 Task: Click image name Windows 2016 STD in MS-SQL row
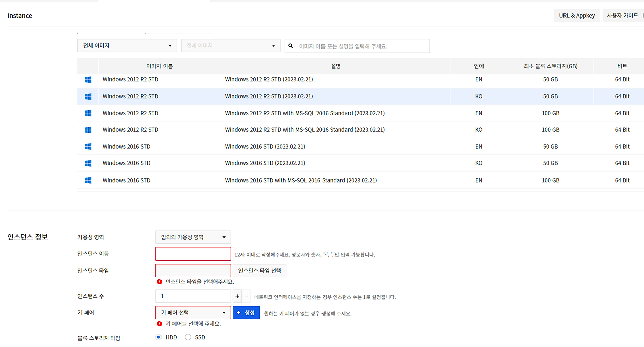[x=126, y=180]
